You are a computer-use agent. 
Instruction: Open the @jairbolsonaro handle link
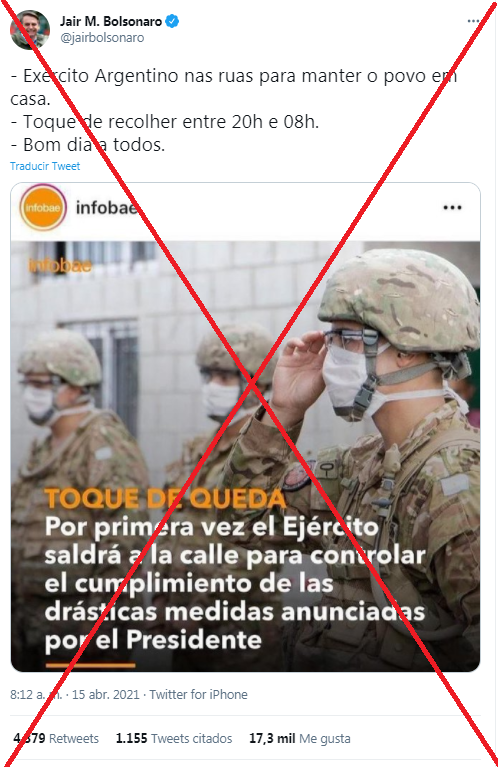pyautogui.click(x=102, y=38)
